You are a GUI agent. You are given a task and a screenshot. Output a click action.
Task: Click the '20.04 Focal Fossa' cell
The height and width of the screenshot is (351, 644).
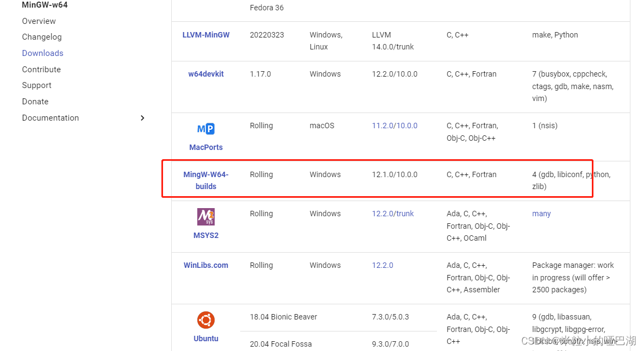280,344
